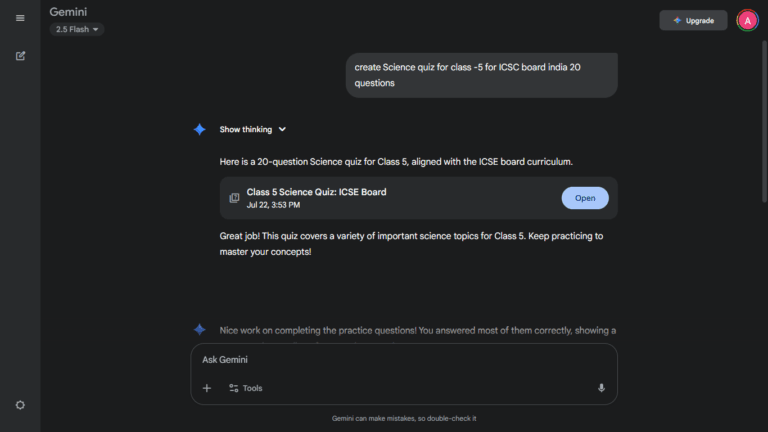Screen dimensions: 768x432
Task: Expand the Show thinking chevron
Action: [x=283, y=130]
